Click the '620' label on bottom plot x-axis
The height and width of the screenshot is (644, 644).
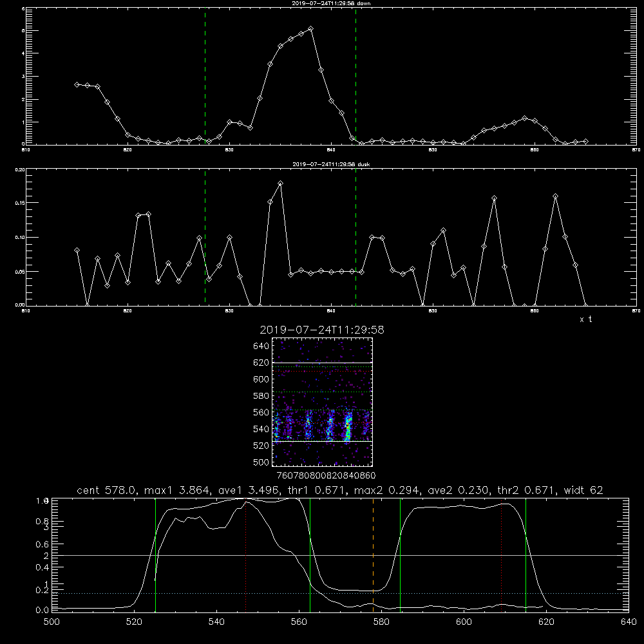point(546,622)
